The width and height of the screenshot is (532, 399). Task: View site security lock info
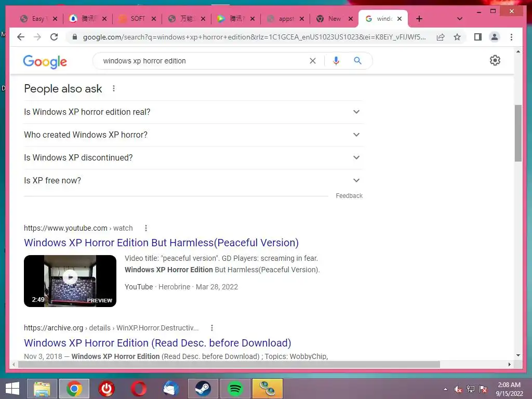(x=75, y=37)
